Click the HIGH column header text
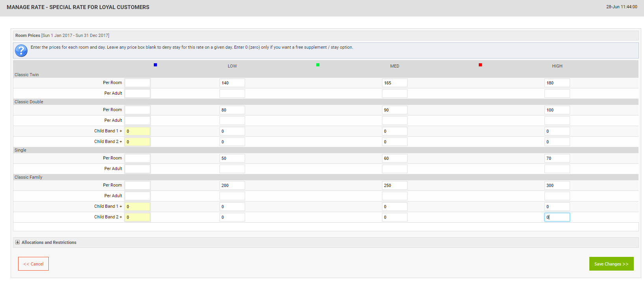Viewport: 644px width, 282px height. pos(557,66)
